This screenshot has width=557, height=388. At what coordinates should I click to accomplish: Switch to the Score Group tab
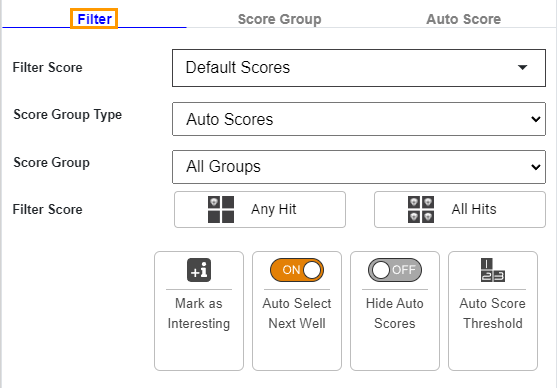[280, 19]
